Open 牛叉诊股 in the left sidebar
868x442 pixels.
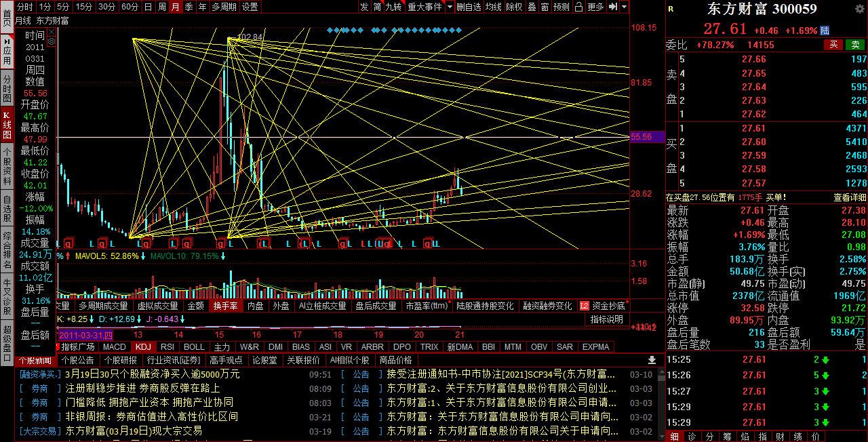tap(7, 296)
